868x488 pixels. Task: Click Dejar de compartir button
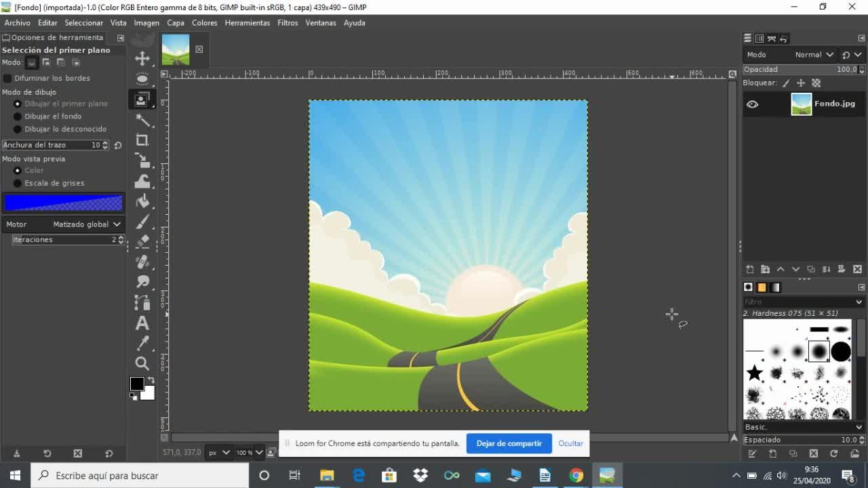coord(509,443)
